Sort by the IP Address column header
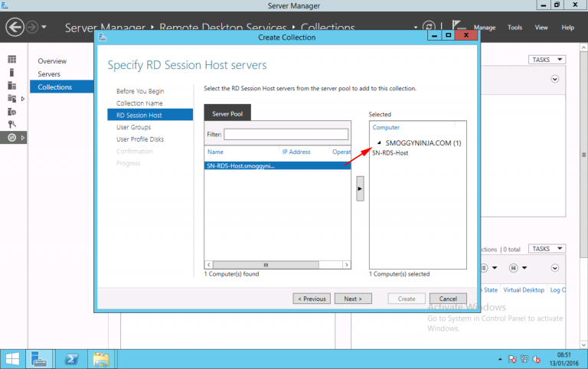This screenshot has height=369, width=588. coord(296,152)
